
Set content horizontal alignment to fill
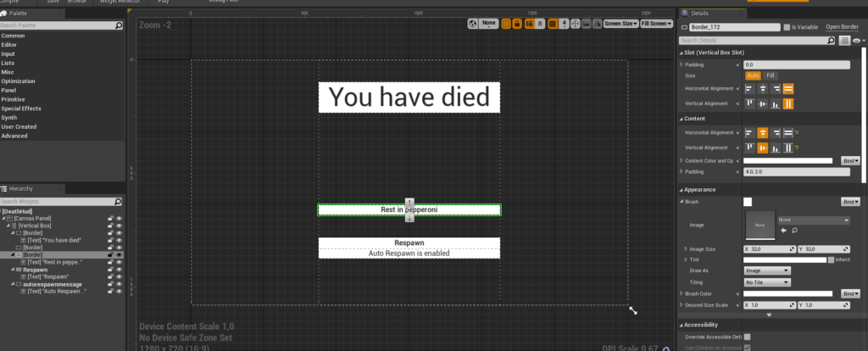click(788, 133)
